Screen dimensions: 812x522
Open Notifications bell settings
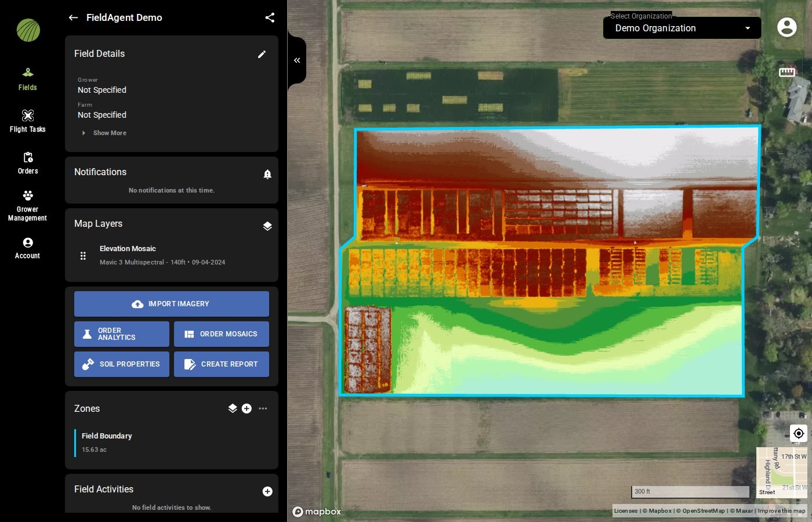[267, 174]
